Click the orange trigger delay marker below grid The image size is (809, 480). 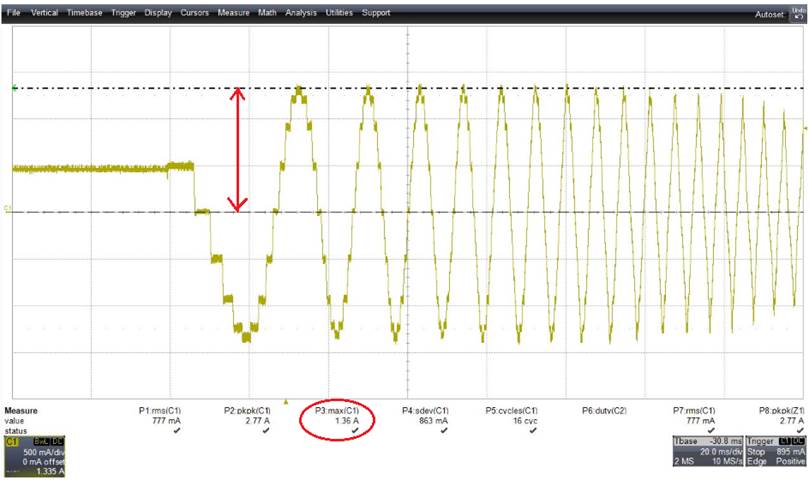[286, 402]
